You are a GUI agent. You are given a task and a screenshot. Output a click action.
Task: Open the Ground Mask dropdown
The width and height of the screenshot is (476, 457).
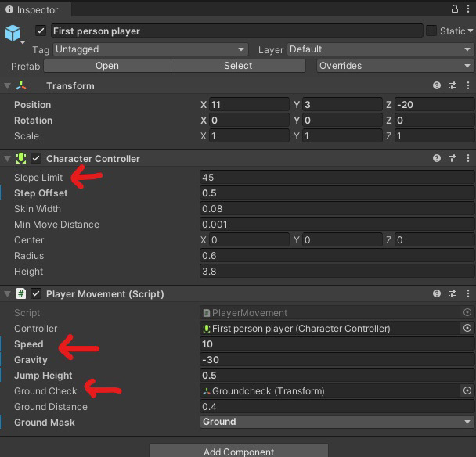(337, 422)
